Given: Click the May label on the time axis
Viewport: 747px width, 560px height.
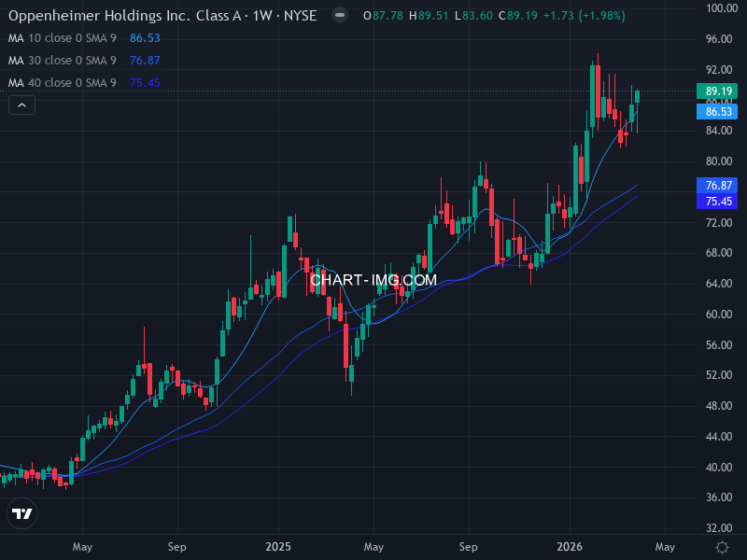Looking at the screenshot, I should [x=82, y=547].
